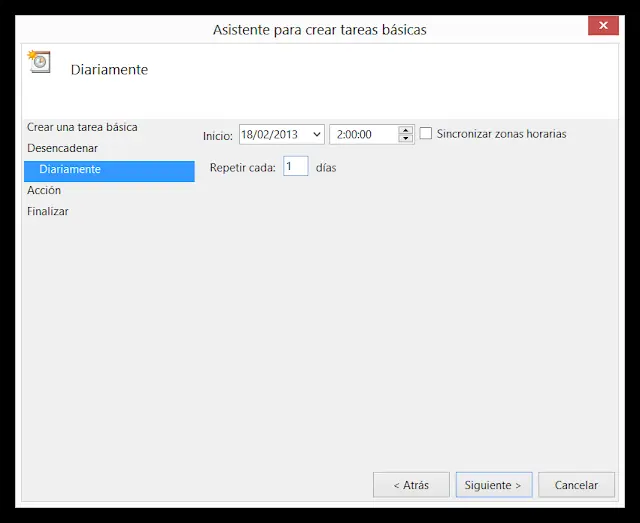Viewport: 640px width, 523px height.
Task: Click the 18/02/2013 date text
Action: point(269,134)
